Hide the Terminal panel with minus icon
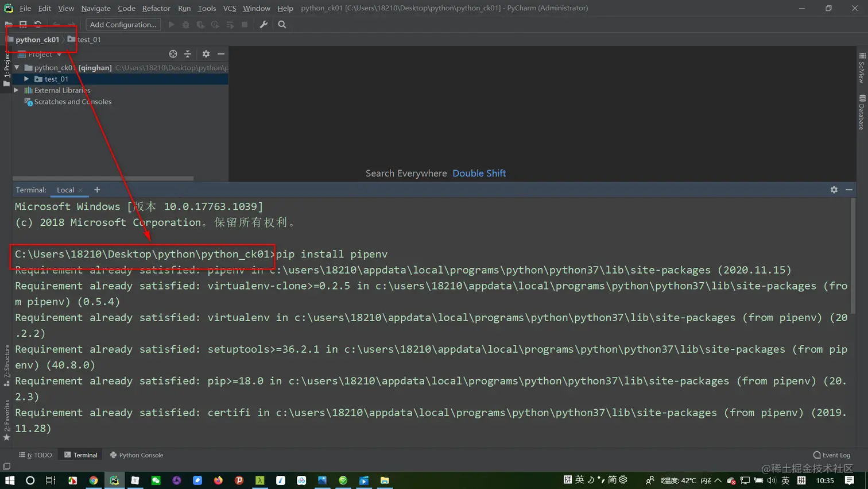The height and width of the screenshot is (489, 868). (849, 190)
